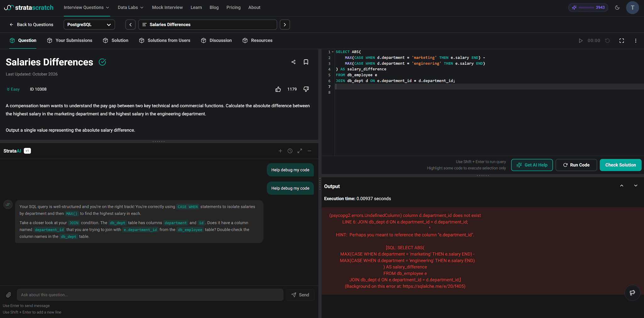Go to previous question arrow
The image size is (644, 318).
coord(130,25)
